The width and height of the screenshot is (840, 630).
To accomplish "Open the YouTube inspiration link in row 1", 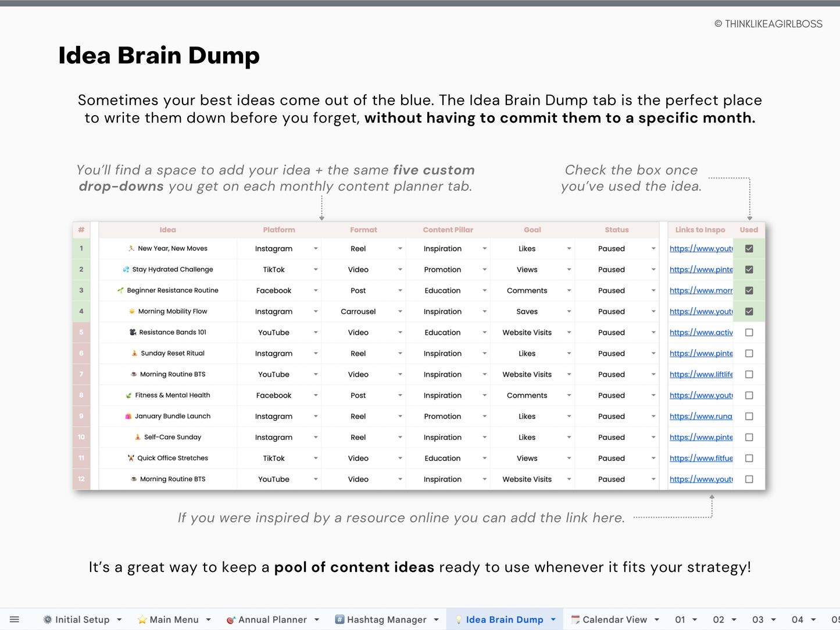I will click(700, 248).
